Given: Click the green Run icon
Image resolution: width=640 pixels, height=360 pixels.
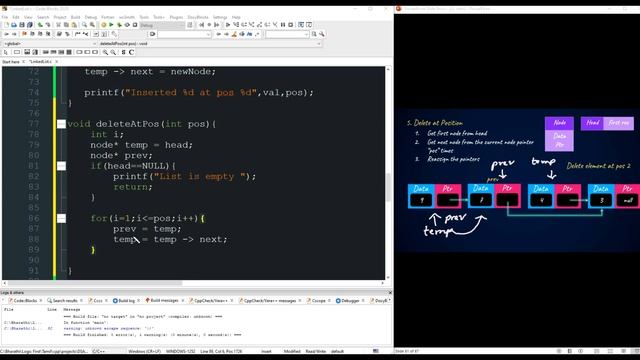Looking at the screenshot, I should (x=111, y=25).
